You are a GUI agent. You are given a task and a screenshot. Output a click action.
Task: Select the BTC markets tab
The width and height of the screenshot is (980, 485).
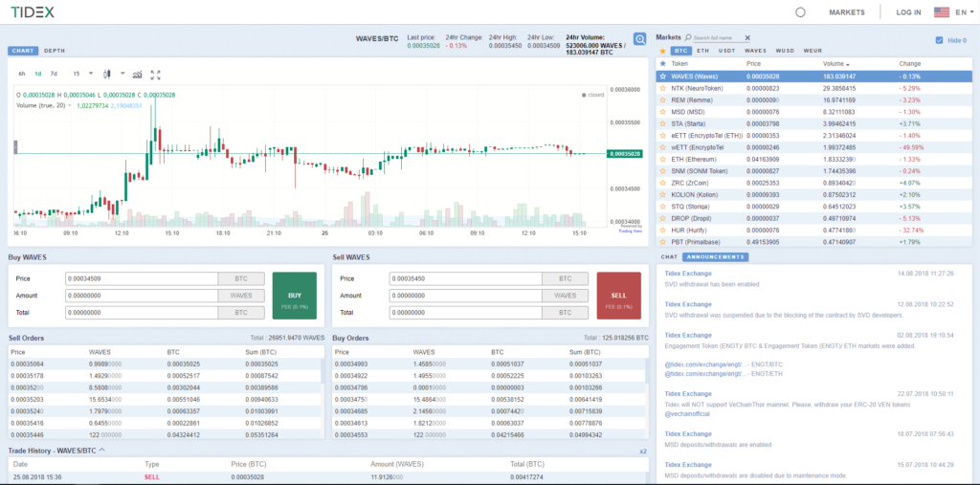point(681,52)
